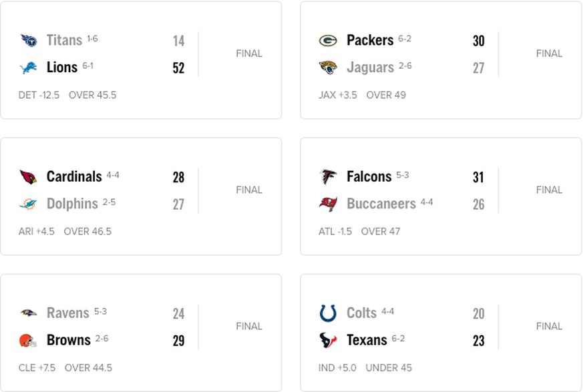583x392 pixels.
Task: Click the Texans team logo
Action: click(328, 341)
